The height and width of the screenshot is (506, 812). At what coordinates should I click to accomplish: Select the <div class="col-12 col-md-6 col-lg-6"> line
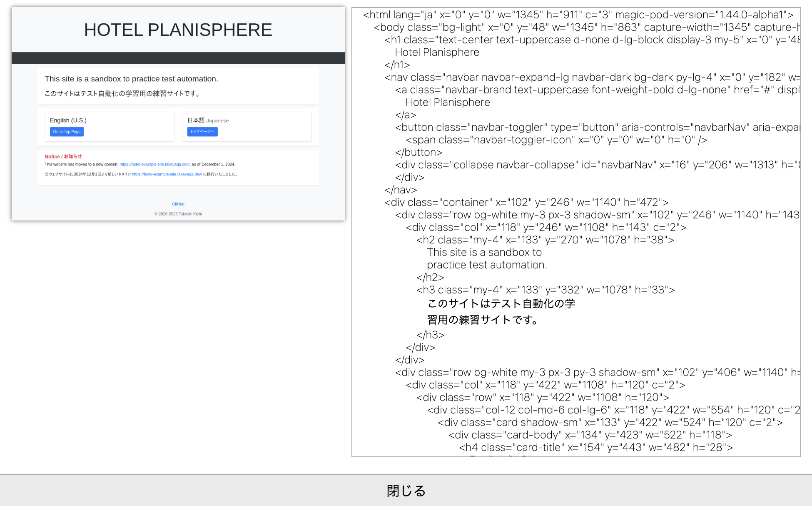[613, 410]
